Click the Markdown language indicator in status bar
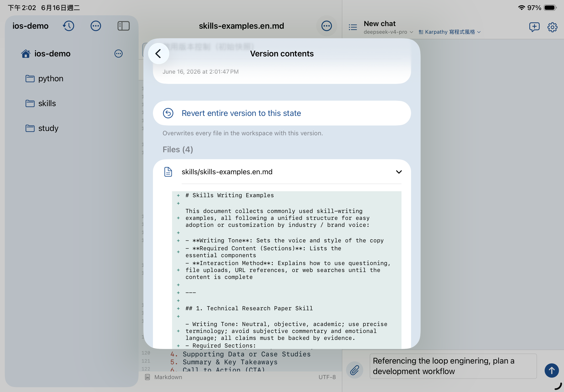Screen dimensions: 564x392 tap(164, 377)
